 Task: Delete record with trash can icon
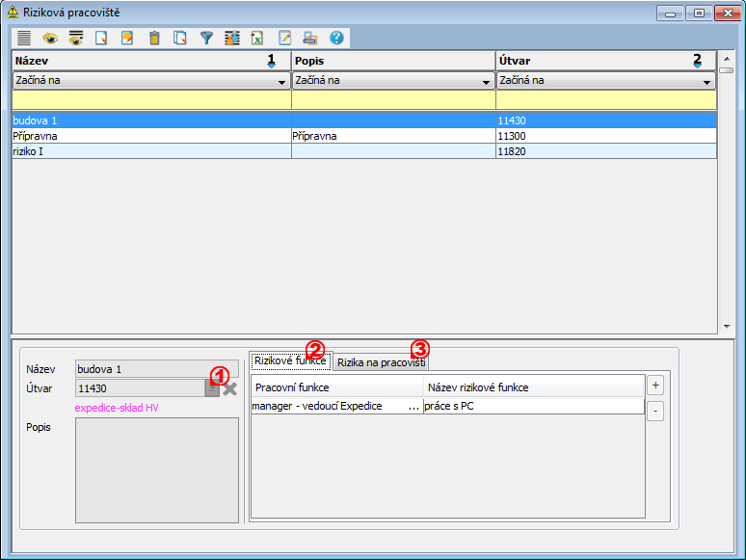click(x=154, y=39)
